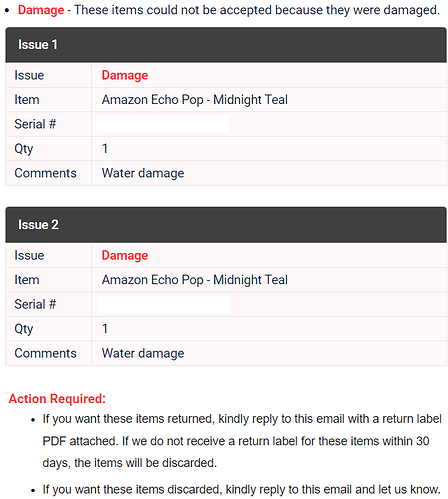Click the Issue 1 header bar

click(226, 45)
